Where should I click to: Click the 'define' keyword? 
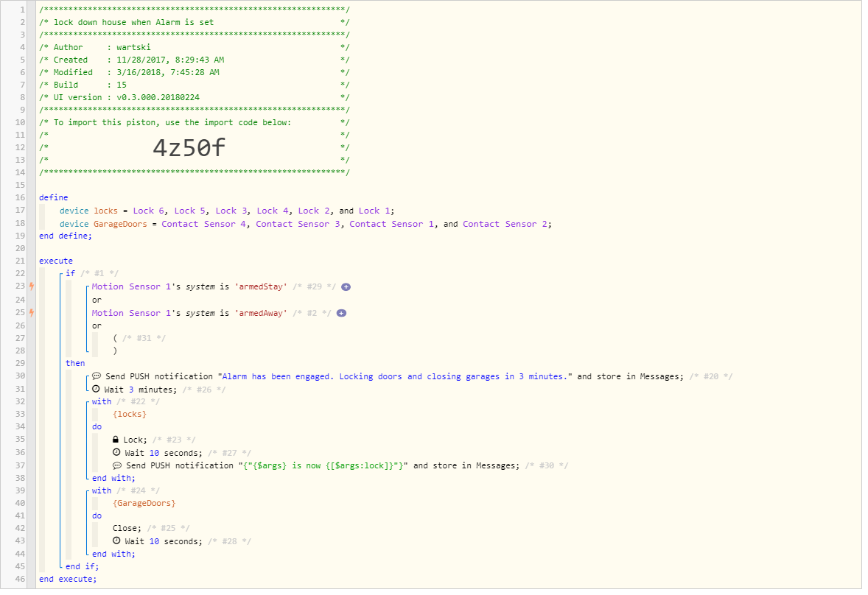pyautogui.click(x=54, y=197)
